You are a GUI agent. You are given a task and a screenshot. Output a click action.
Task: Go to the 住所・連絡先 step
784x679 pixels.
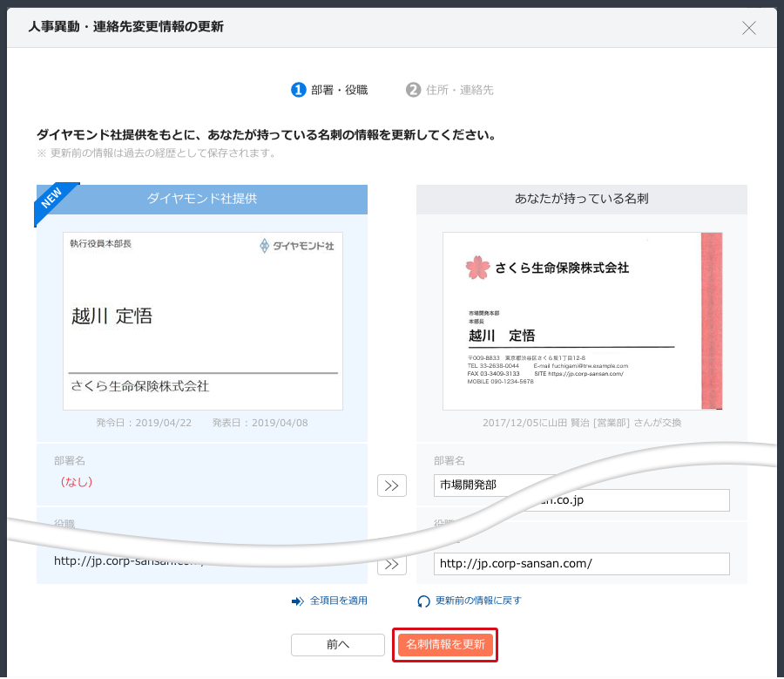[449, 90]
